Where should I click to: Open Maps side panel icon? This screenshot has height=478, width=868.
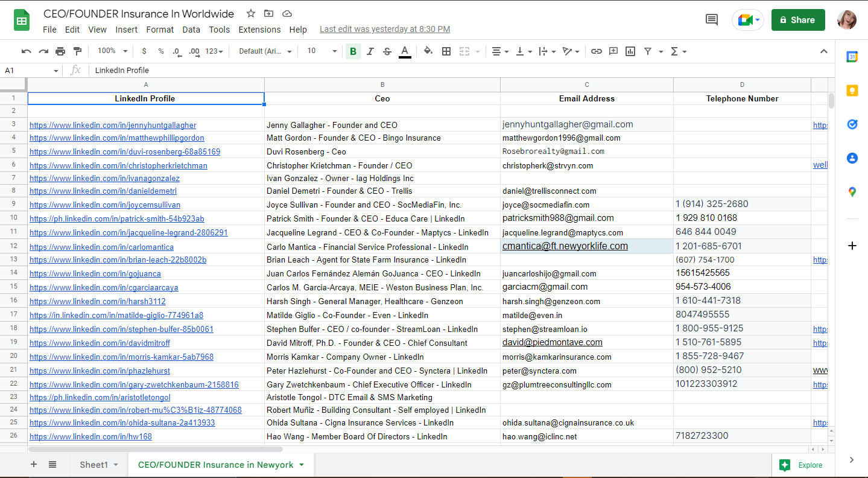[x=852, y=192]
